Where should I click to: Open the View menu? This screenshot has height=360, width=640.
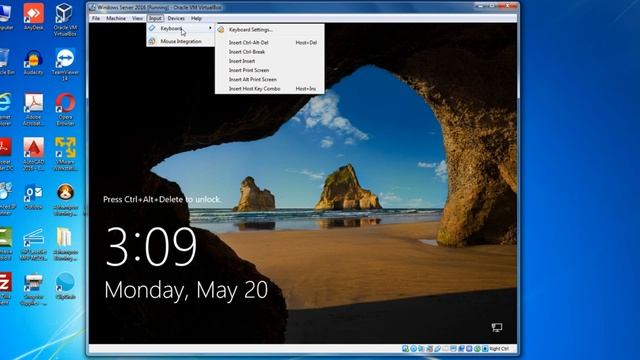tap(137, 18)
